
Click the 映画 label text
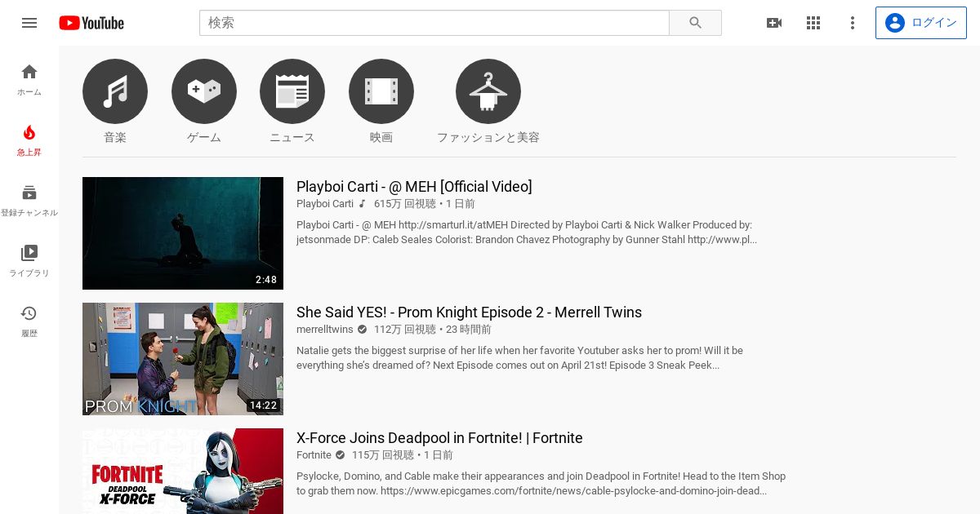[381, 138]
